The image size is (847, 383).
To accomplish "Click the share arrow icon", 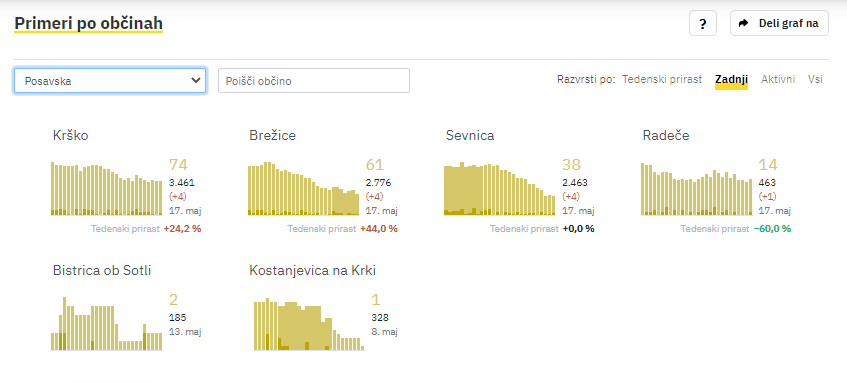I will pyautogui.click(x=743, y=23).
